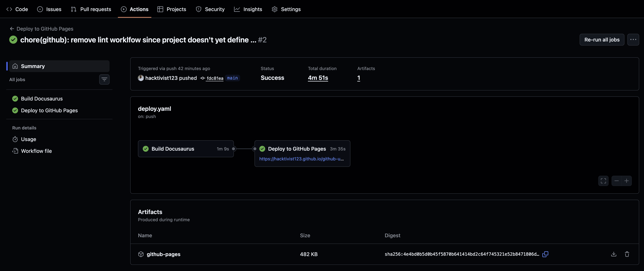Click the Code brackets icon in nav
The width and height of the screenshot is (644, 271).
pyautogui.click(x=9, y=9)
